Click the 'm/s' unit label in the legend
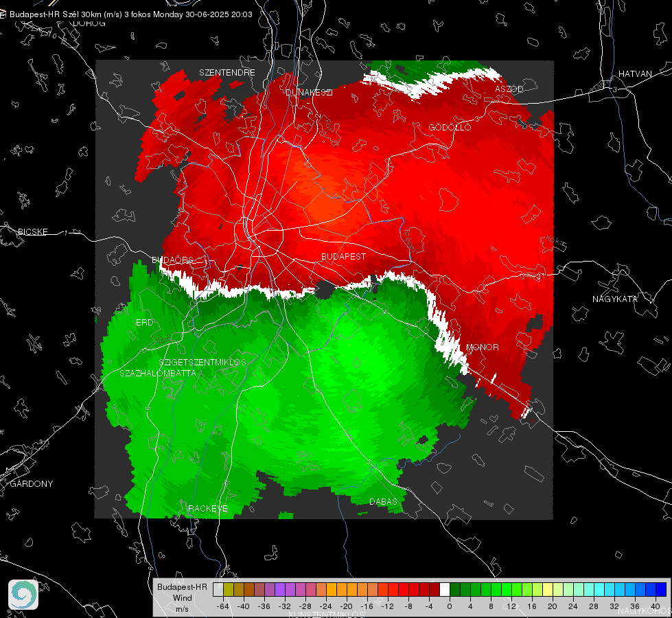The height and width of the screenshot is (618, 672). point(182,608)
